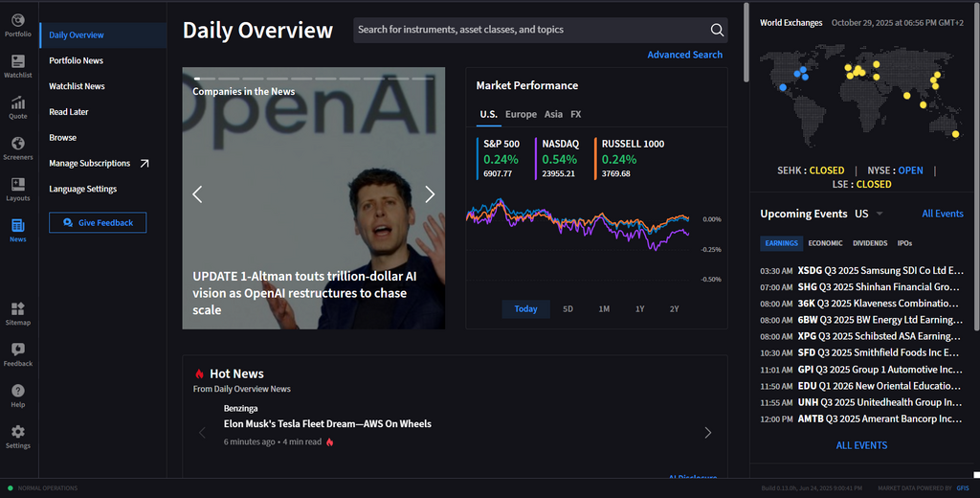This screenshot has width=980, height=498.
Task: Open the Altman OpenAI headline
Action: point(305,293)
